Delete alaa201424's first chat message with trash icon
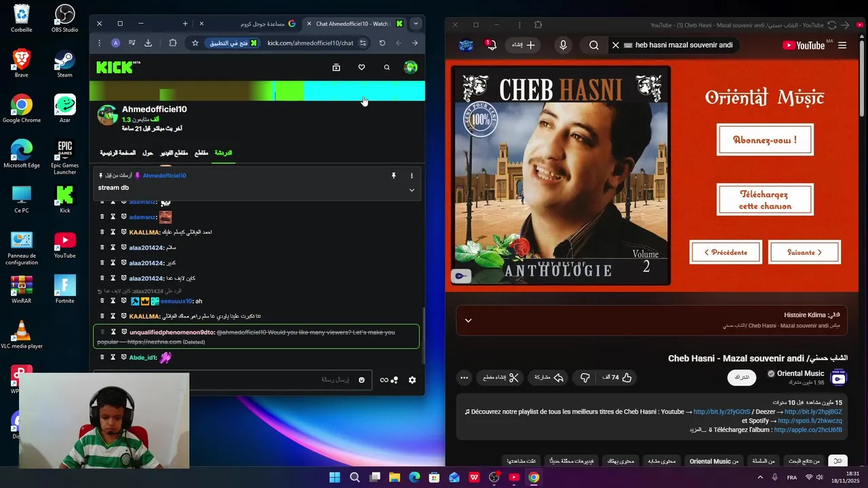The width and height of the screenshot is (868, 488). point(102,247)
